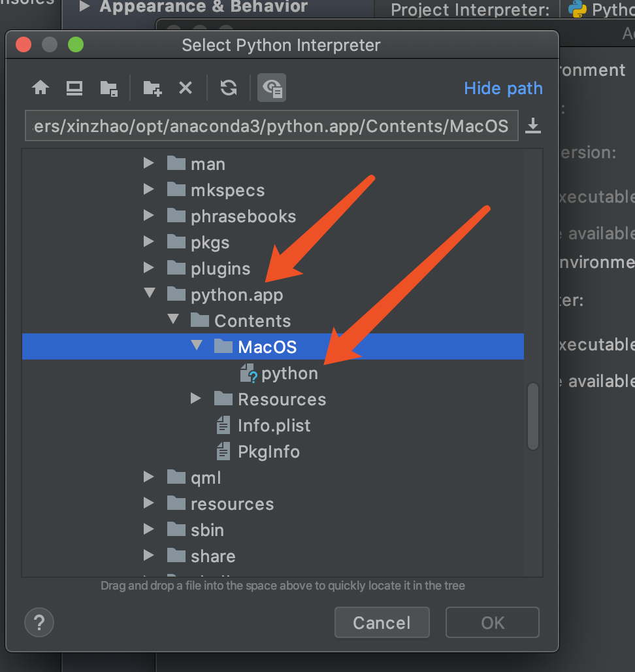Select the qml folder name

[206, 478]
